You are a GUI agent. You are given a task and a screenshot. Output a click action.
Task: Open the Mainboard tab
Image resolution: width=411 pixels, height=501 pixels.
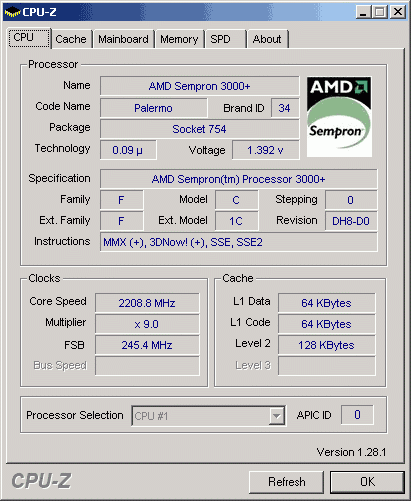124,39
